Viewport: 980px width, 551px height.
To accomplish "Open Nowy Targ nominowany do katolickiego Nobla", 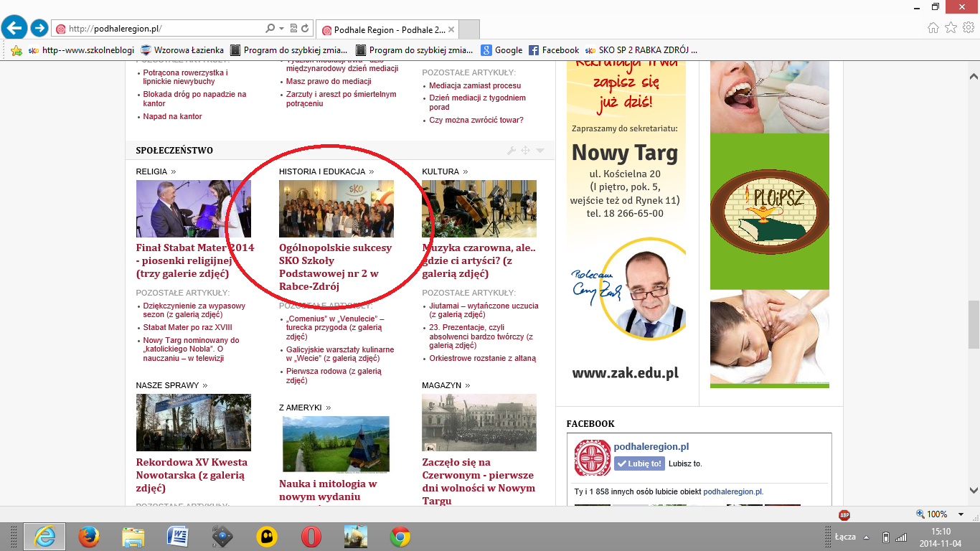I will click(x=192, y=349).
